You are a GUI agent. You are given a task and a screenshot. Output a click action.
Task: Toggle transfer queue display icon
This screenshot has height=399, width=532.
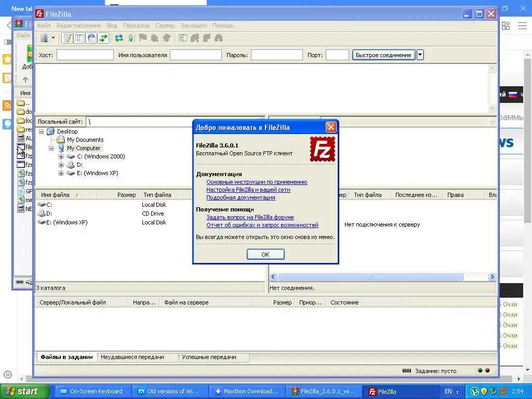coord(103,38)
